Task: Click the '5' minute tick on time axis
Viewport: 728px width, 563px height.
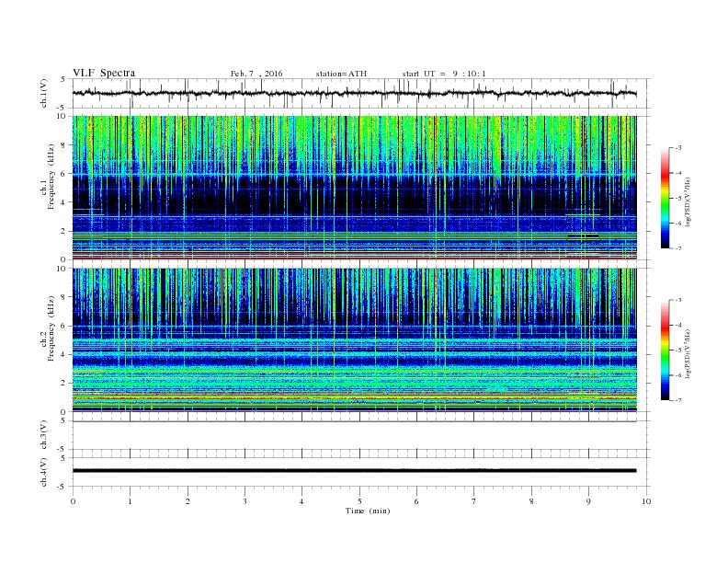Action: click(359, 501)
